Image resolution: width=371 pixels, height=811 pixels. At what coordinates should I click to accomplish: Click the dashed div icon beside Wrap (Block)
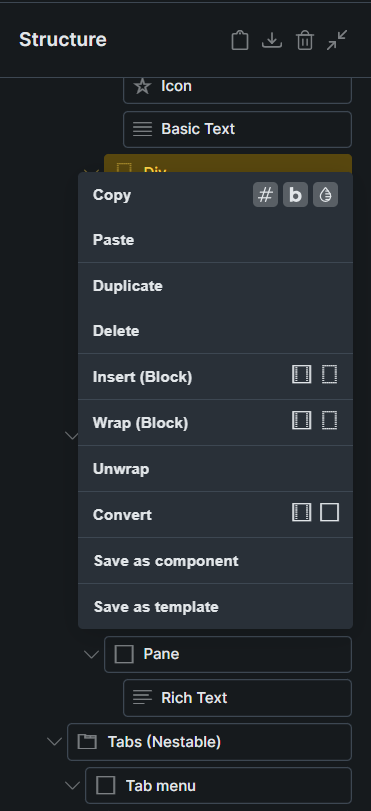click(x=330, y=420)
